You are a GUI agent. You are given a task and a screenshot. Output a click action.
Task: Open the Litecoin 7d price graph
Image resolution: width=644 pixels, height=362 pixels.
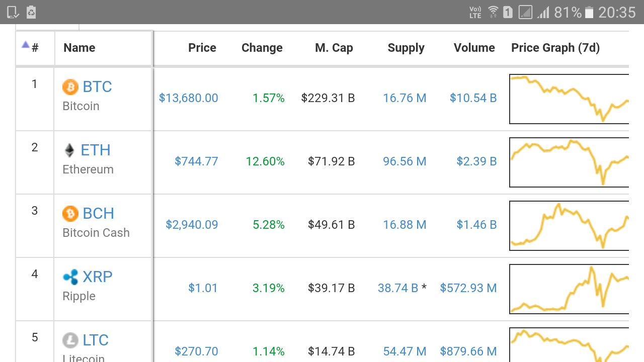tap(569, 345)
